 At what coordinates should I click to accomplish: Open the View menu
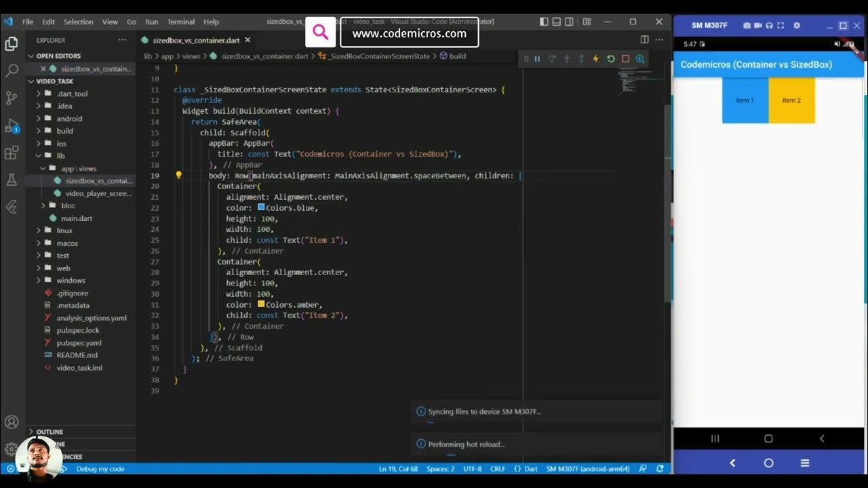click(110, 22)
